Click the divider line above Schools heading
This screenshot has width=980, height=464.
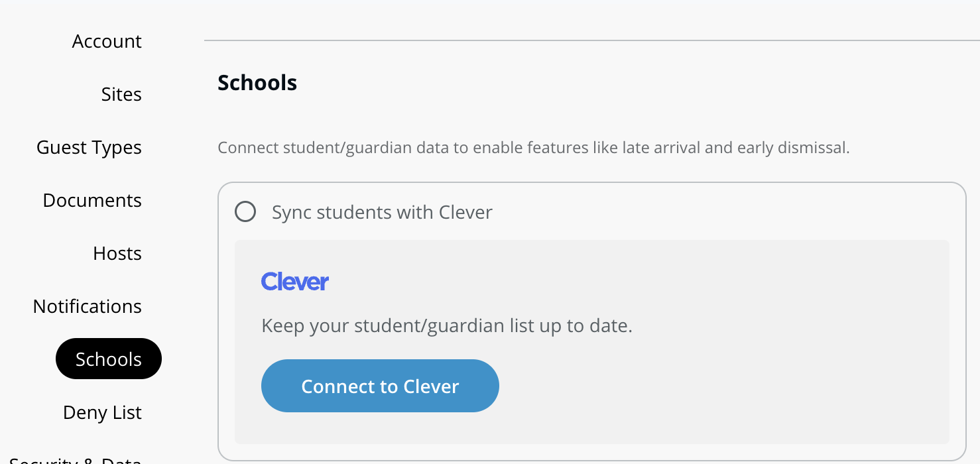point(590,40)
